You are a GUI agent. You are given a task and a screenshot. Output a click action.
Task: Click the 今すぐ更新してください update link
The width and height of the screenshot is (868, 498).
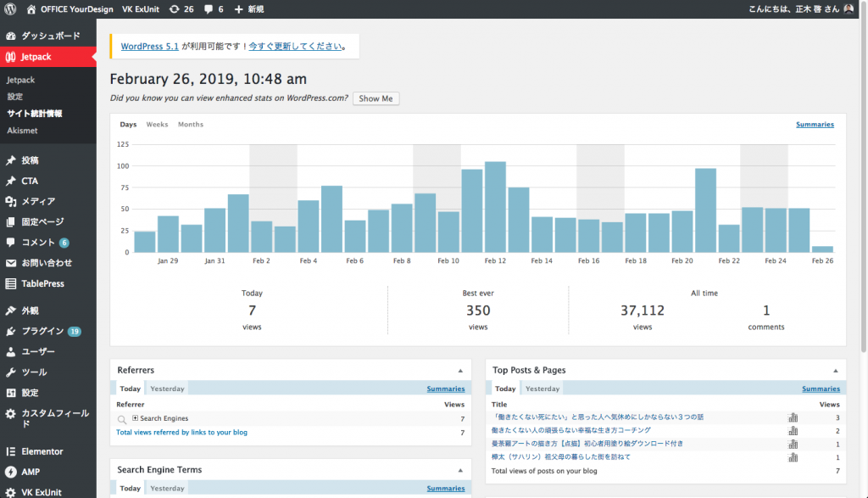click(295, 47)
